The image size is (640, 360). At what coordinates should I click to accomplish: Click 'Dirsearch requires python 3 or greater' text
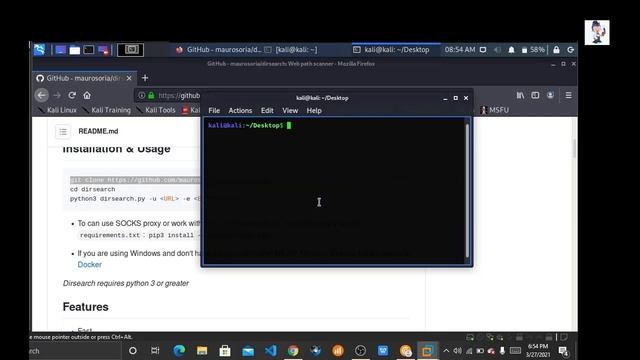(x=126, y=283)
